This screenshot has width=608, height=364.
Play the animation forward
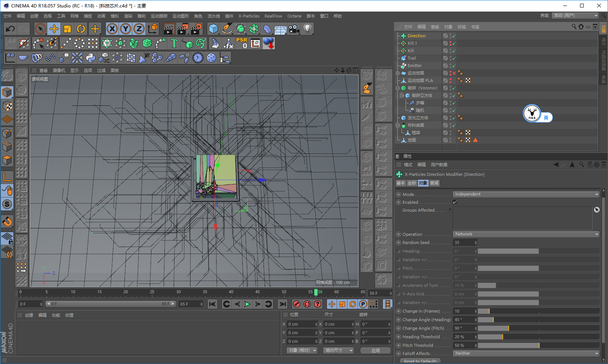pyautogui.click(x=247, y=304)
